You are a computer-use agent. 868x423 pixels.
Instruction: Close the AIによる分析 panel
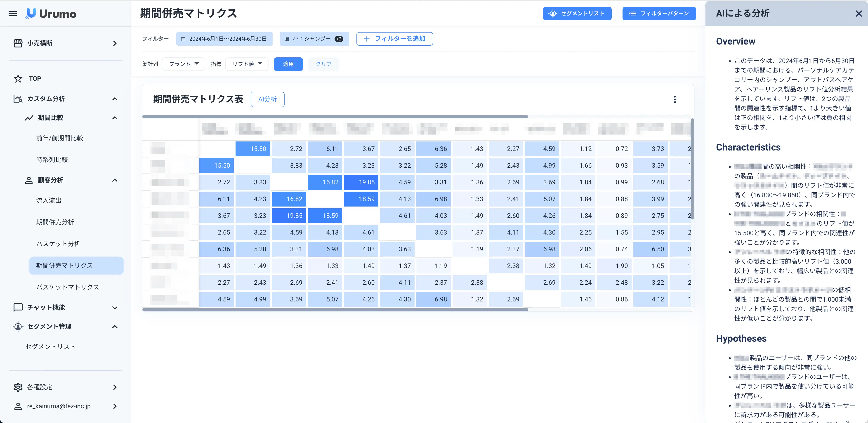[859, 14]
